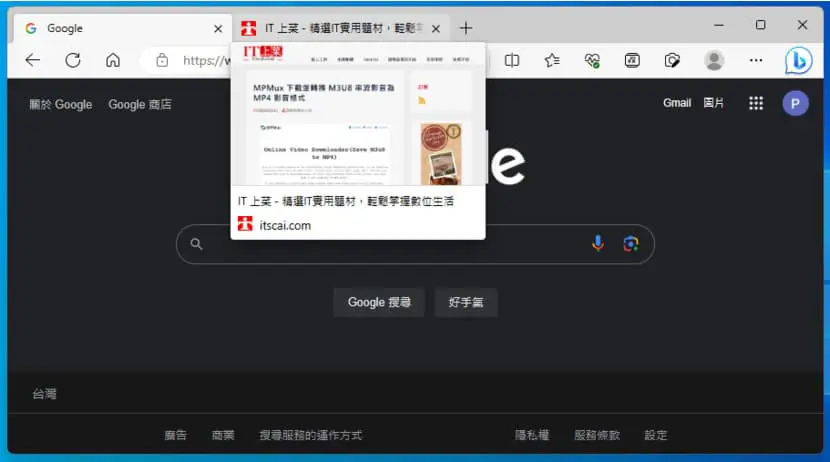Switch to the Google tab
Viewport: 830px width, 462px height.
122,29
